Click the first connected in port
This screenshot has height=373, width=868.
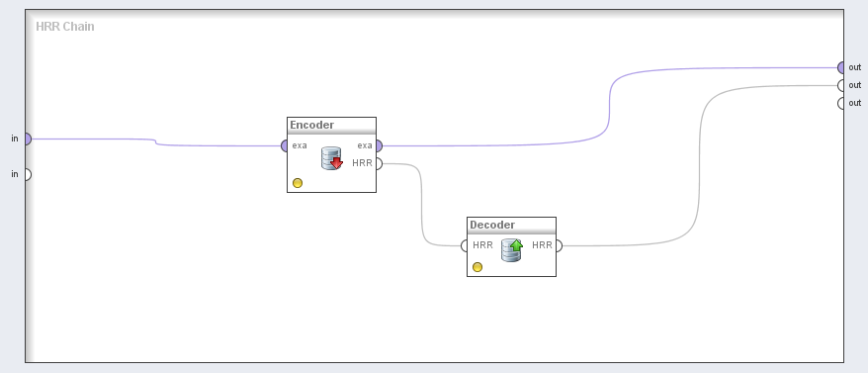pos(29,139)
